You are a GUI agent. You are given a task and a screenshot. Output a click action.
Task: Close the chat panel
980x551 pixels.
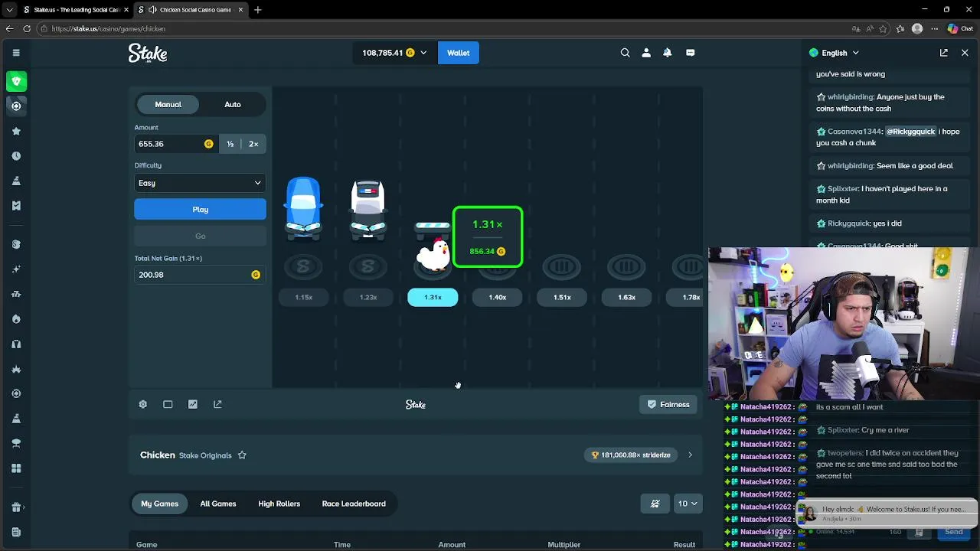(x=965, y=53)
